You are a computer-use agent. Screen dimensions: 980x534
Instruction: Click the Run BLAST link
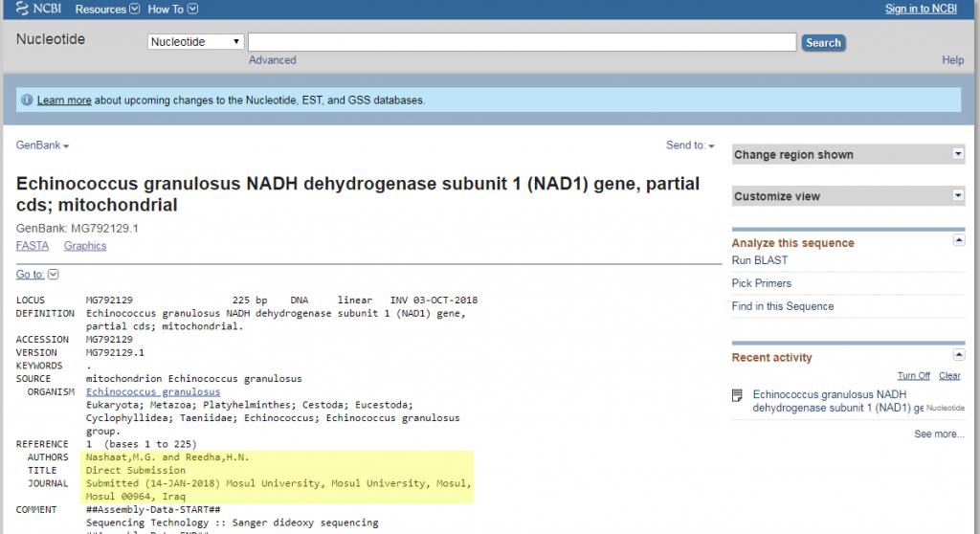(x=760, y=260)
